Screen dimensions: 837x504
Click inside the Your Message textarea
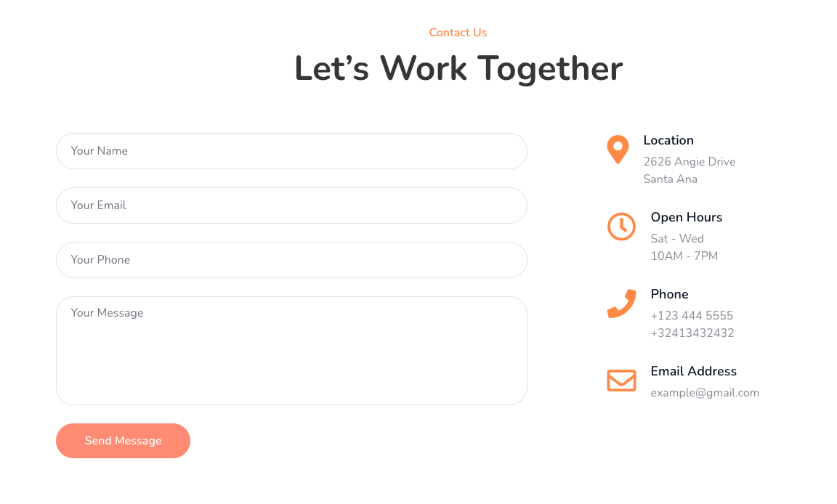(291, 351)
